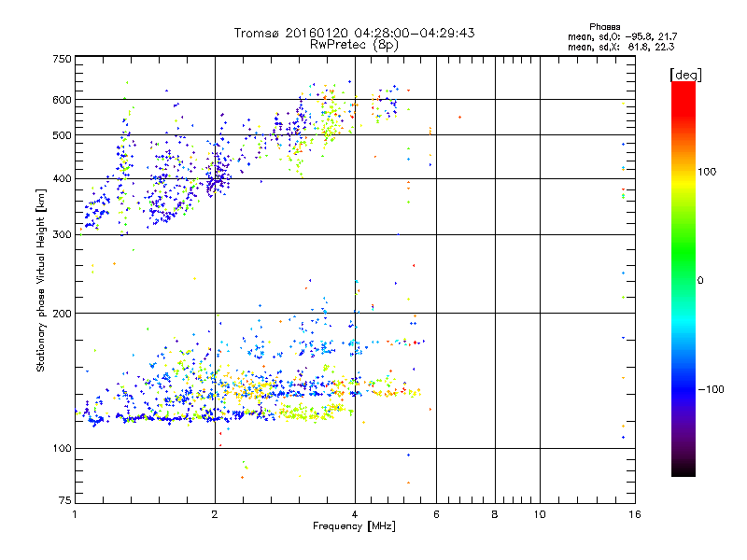The image size is (747, 560).
Task: Click the y-axis tick label "100"
Action: coord(62,448)
